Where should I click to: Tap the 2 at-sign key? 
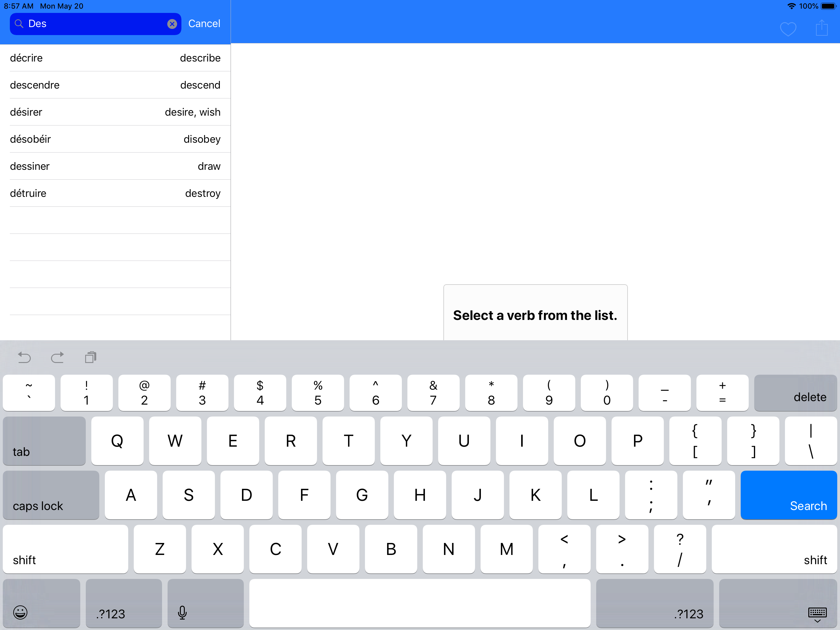144,393
